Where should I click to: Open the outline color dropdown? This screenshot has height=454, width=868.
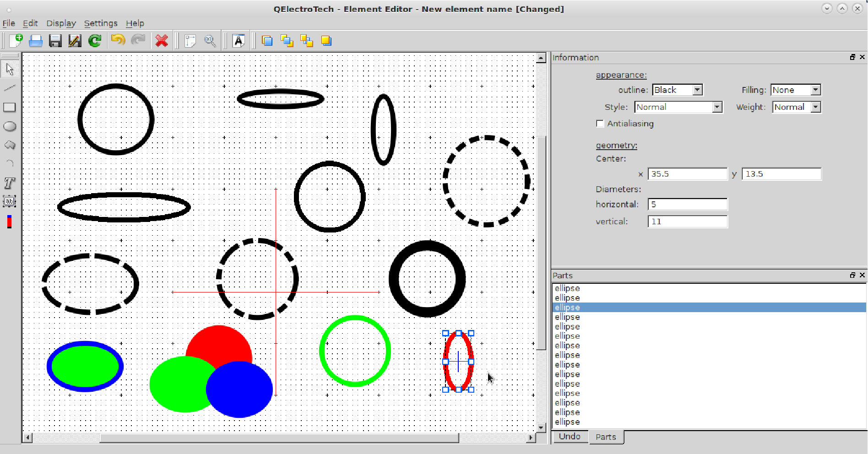click(x=678, y=90)
